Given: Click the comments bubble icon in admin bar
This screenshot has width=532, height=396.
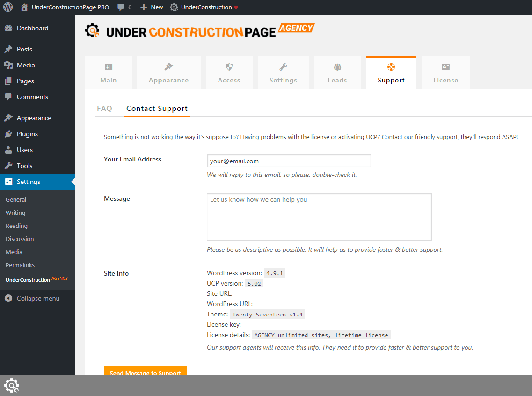Looking at the screenshot, I should point(120,7).
